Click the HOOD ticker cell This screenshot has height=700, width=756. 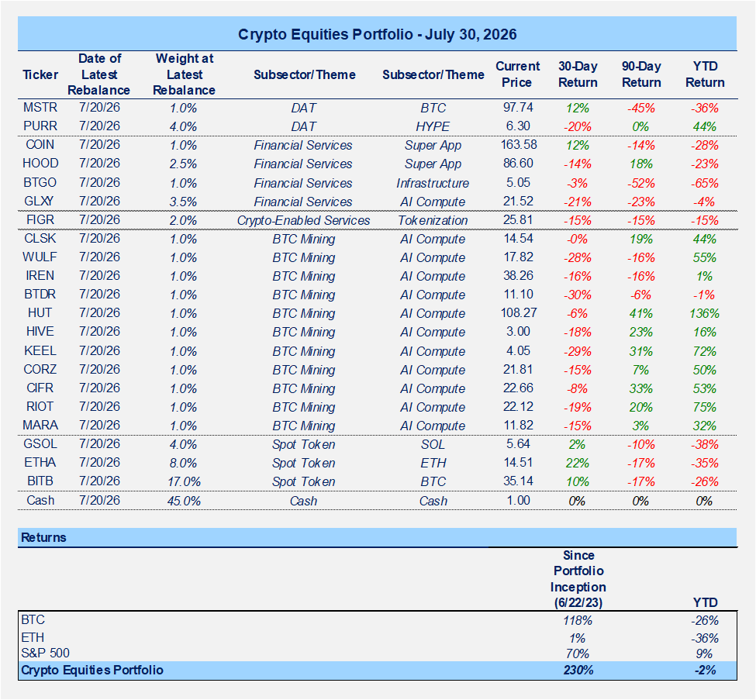(x=40, y=164)
